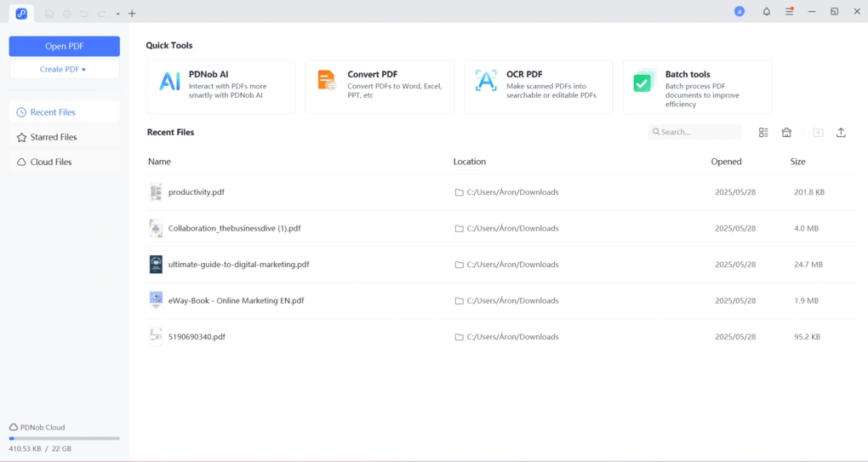Click the 5190690340.pdf thumbnail

(156, 336)
